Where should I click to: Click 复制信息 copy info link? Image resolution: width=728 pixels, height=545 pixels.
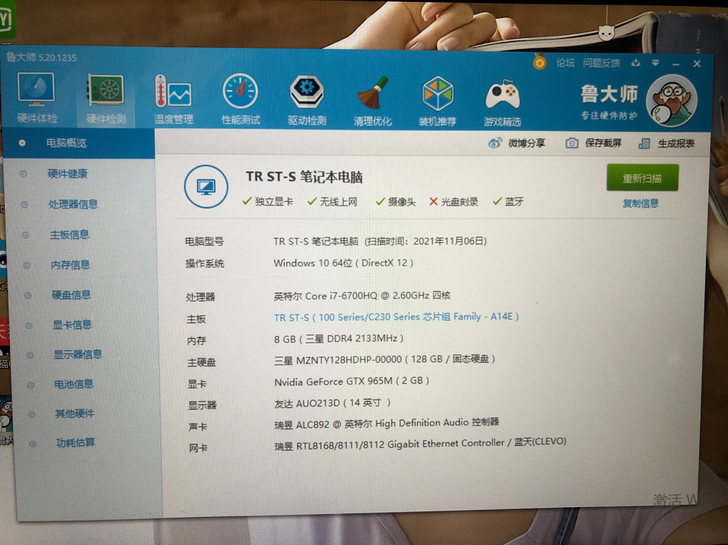(641, 203)
